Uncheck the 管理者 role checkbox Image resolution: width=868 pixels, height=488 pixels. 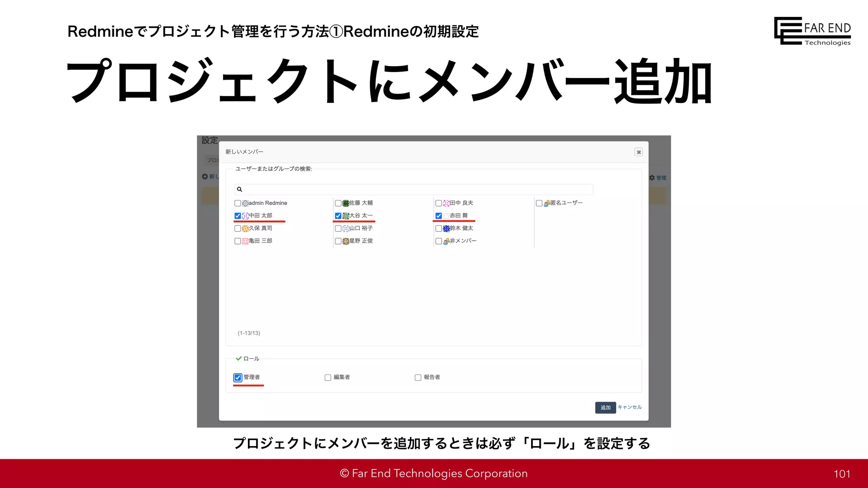(x=238, y=377)
